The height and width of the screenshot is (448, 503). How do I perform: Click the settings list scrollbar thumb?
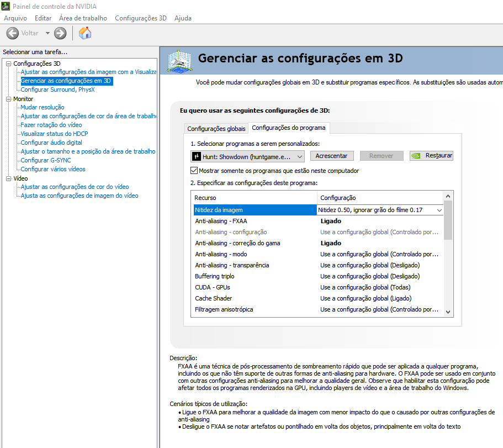(448, 220)
